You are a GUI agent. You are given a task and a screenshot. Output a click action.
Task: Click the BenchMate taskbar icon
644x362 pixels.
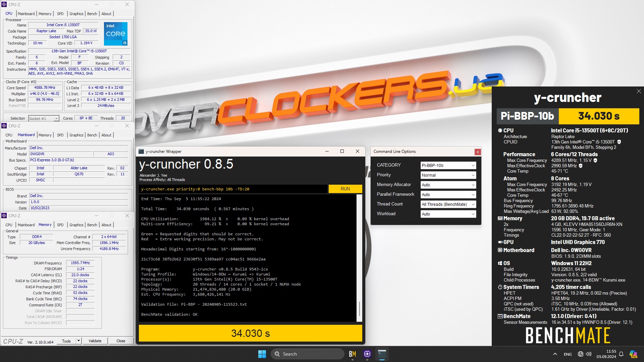click(352, 354)
